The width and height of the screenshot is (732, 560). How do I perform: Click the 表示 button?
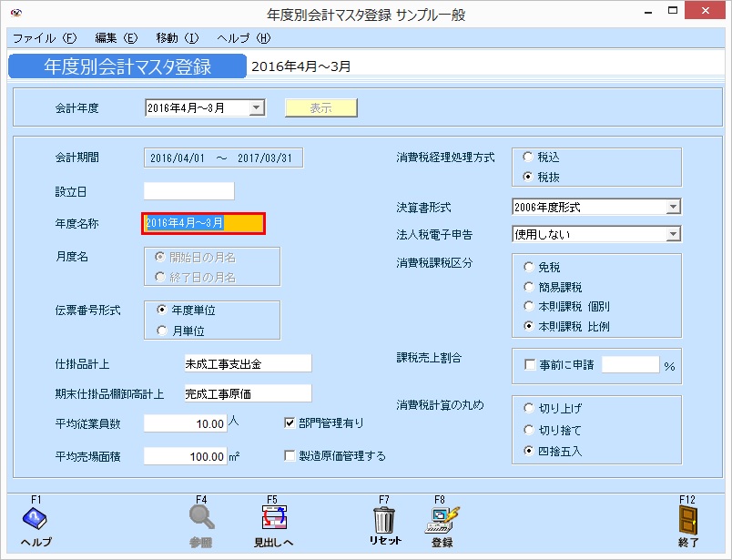pos(323,107)
